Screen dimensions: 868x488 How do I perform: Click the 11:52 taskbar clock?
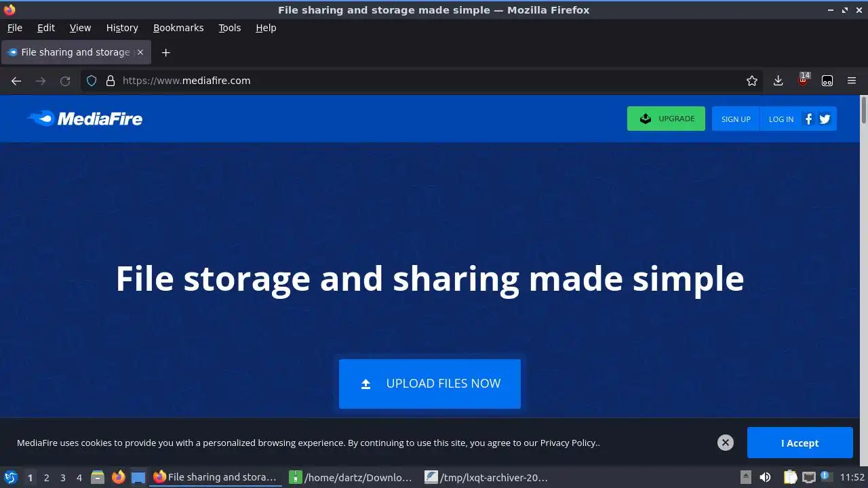[x=852, y=477]
